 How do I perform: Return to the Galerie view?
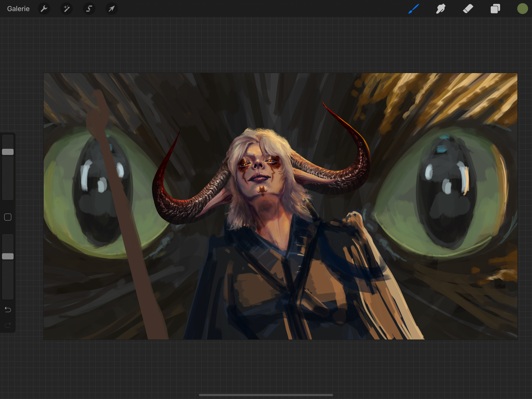pos(18,9)
